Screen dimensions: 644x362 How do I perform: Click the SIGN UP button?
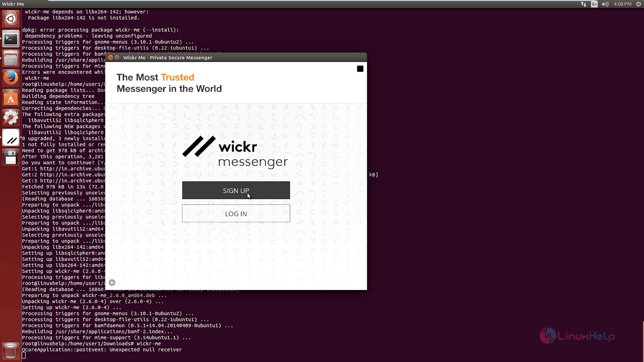click(236, 190)
